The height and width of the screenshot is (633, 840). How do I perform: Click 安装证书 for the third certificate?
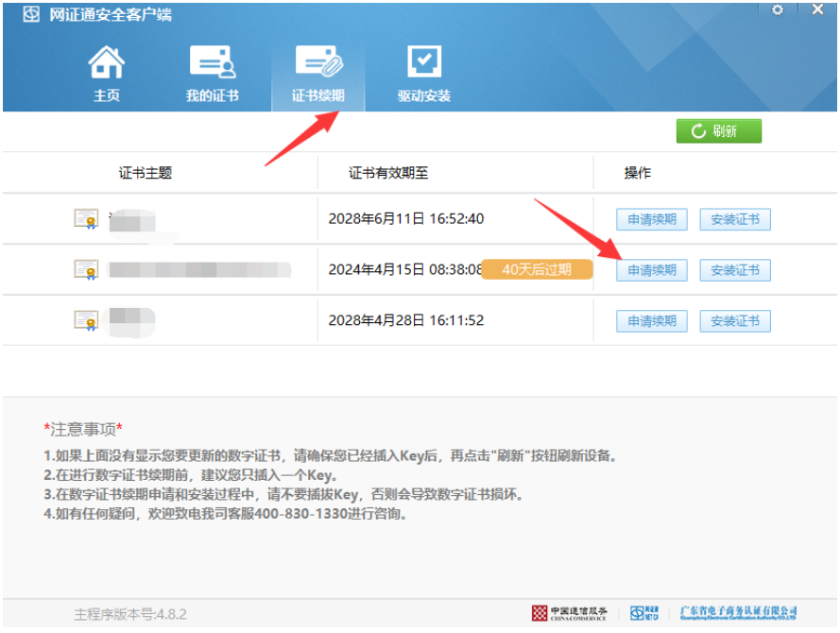735,321
